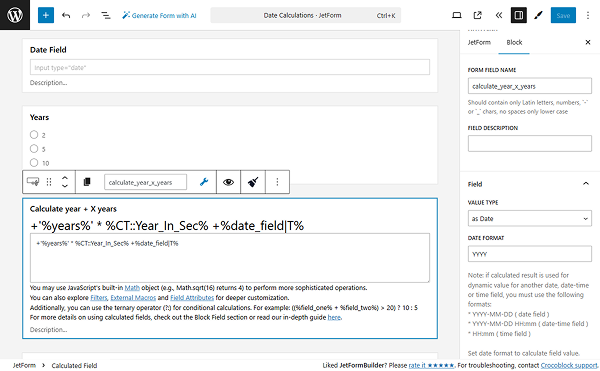Open the Filters link
Screen dimensions: 600x371
click(99, 298)
